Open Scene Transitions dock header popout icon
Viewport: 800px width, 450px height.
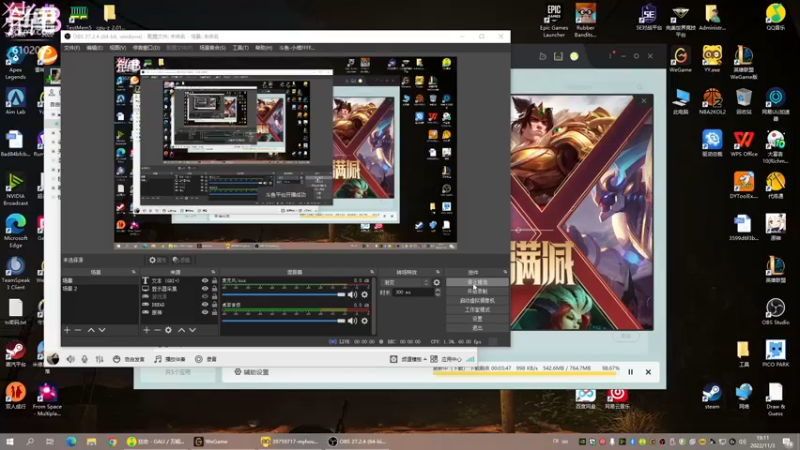438,272
